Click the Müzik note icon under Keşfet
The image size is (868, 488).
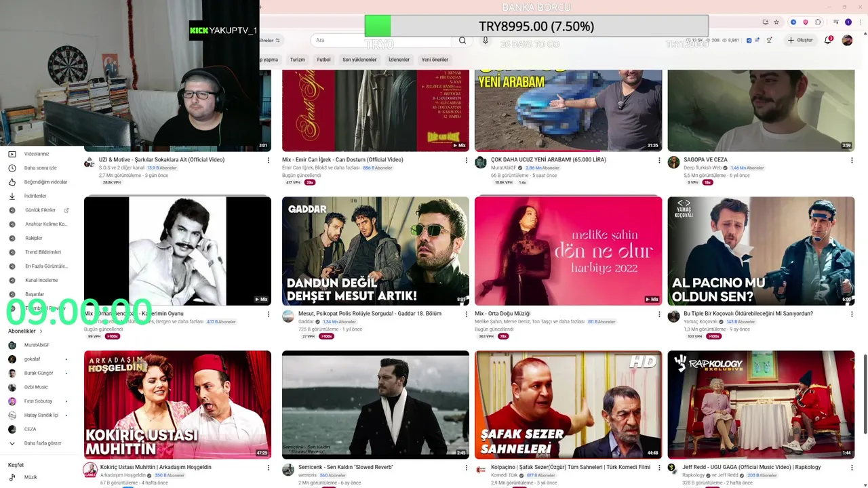12,477
